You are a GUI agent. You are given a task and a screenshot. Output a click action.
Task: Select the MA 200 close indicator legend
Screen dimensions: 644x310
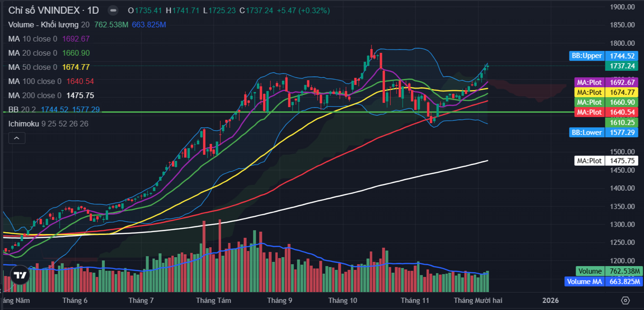[x=34, y=95]
